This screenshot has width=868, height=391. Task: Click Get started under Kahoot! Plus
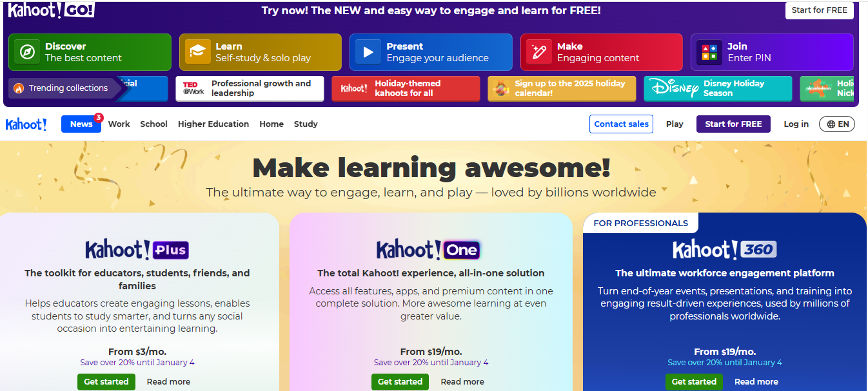pos(107,381)
